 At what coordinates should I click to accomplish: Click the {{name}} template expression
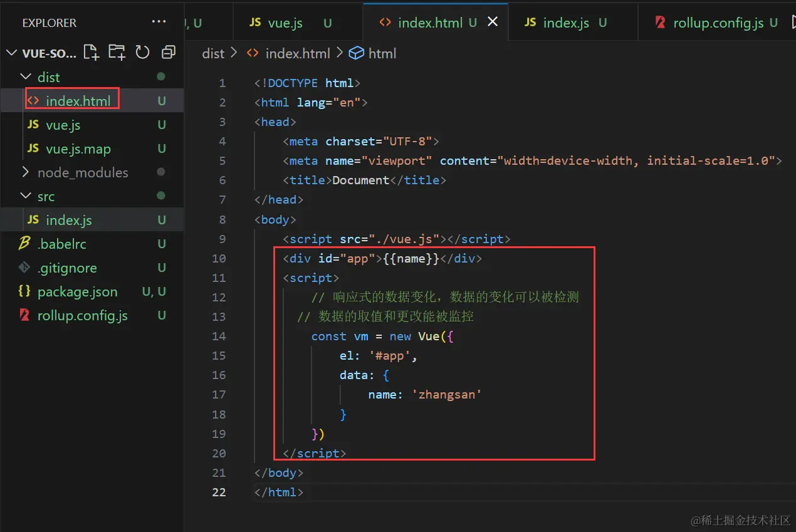click(411, 258)
